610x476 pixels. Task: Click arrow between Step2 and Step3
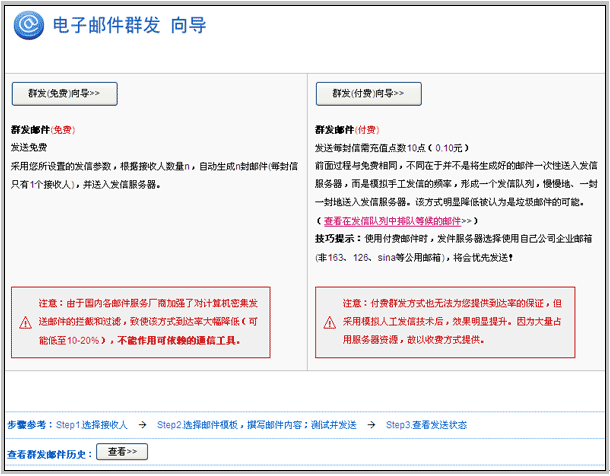click(371, 425)
